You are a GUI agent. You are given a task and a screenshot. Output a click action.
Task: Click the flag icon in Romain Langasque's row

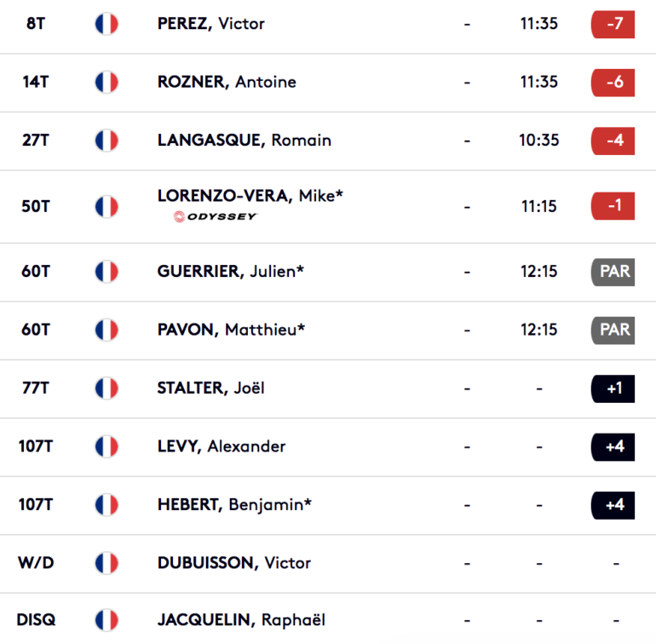[x=106, y=141]
